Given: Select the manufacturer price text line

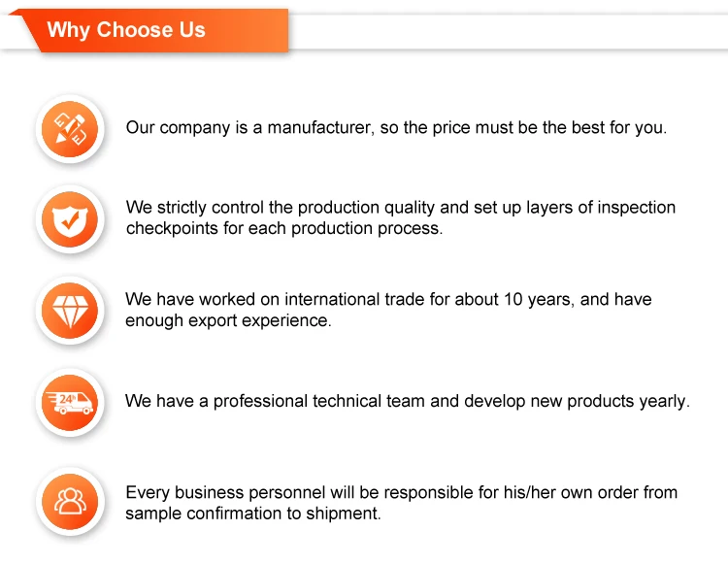Looking at the screenshot, I should 396,128.
